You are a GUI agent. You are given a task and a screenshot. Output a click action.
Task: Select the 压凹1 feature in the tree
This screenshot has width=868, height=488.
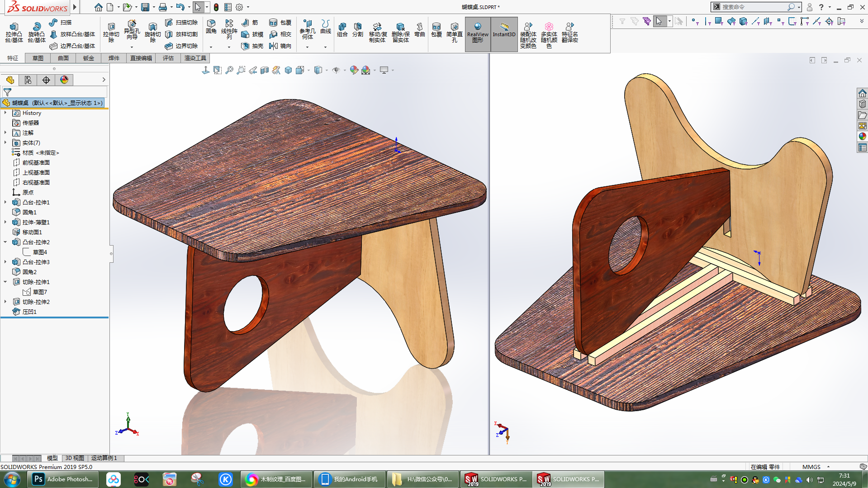tap(25, 312)
